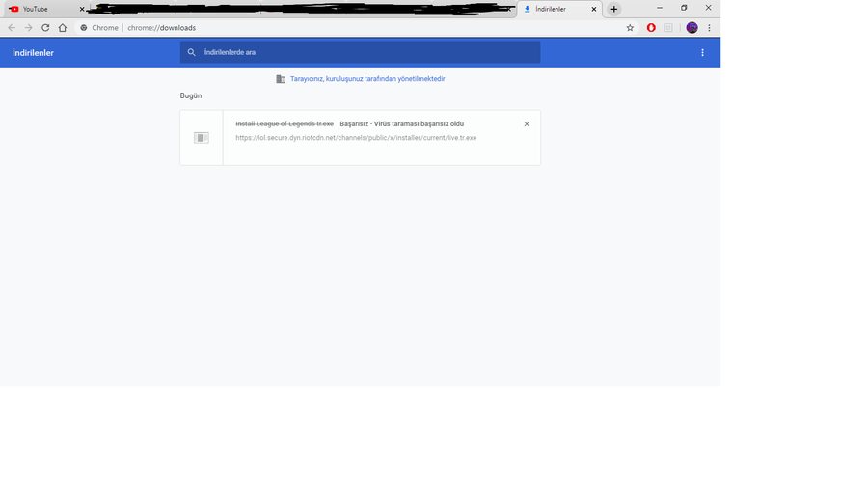
Task: Click the building icon next to the managed notice
Action: (281, 78)
